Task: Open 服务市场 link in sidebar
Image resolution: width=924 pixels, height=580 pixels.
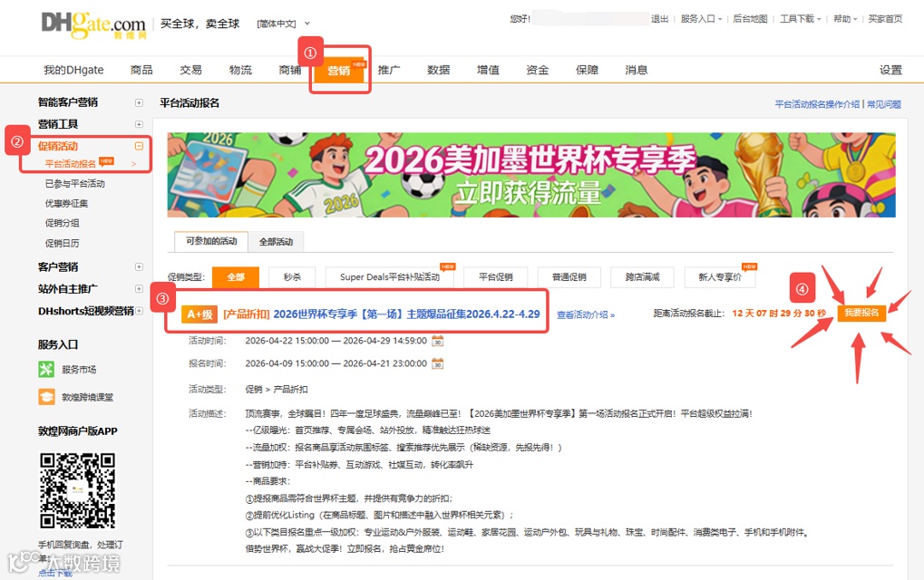Action: click(x=79, y=370)
